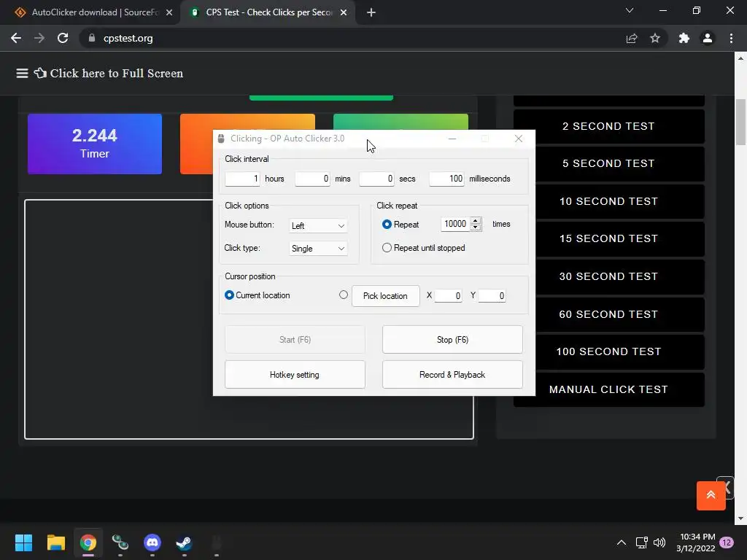
Task: Choose the 15 SECOND TEST option
Action: coord(608,238)
